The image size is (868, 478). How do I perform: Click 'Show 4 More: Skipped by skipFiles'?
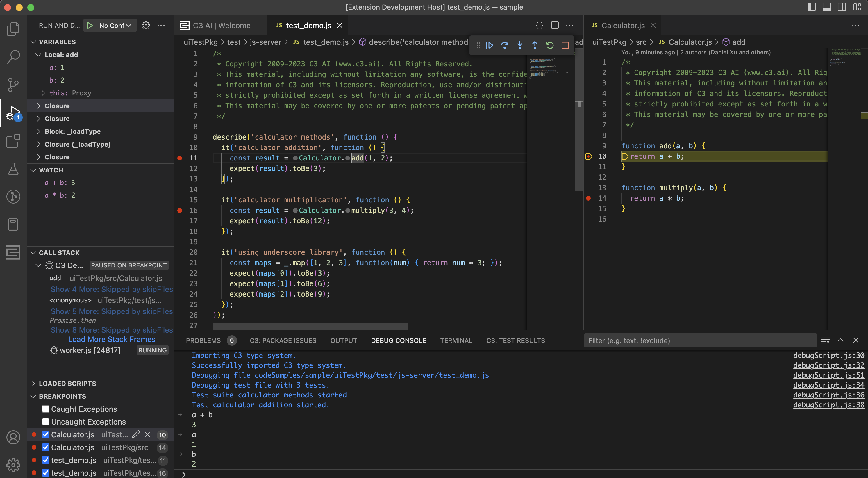pos(112,289)
